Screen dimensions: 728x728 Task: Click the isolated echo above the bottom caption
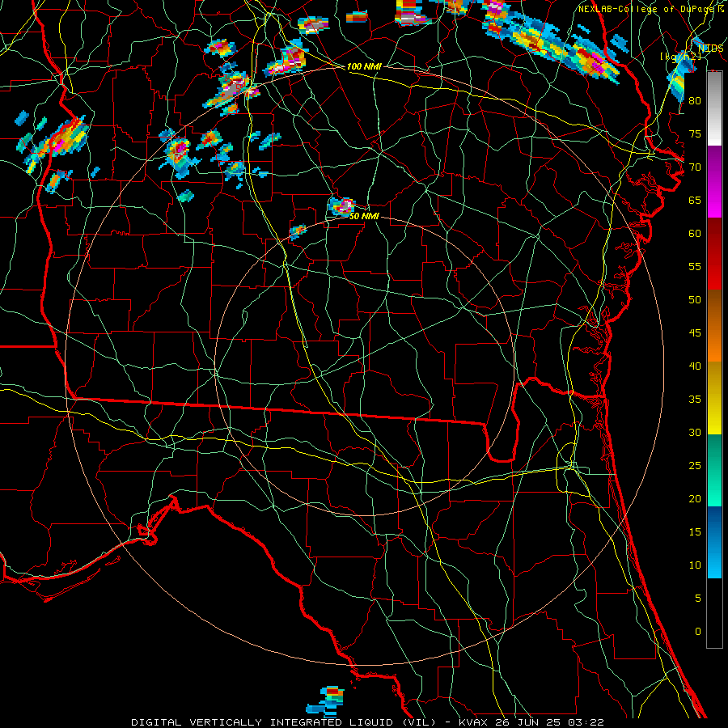click(326, 701)
